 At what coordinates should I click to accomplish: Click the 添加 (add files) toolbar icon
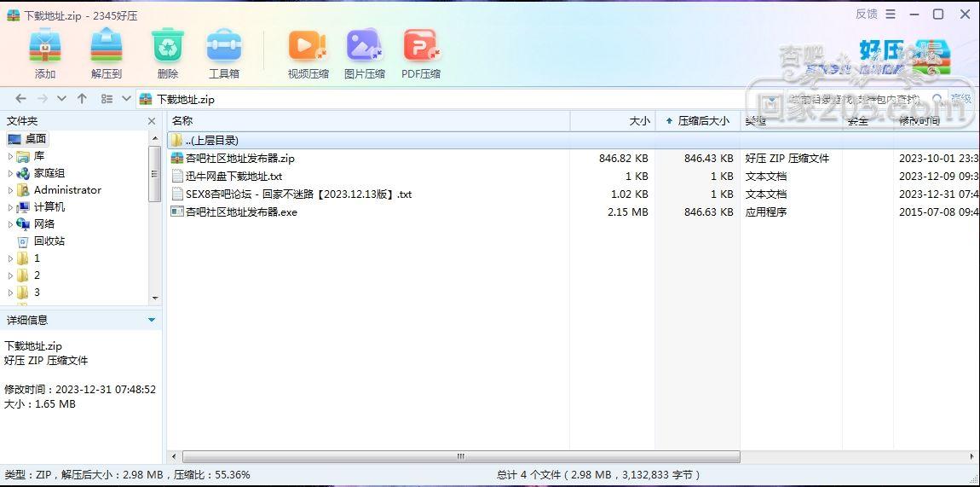pyautogui.click(x=45, y=45)
